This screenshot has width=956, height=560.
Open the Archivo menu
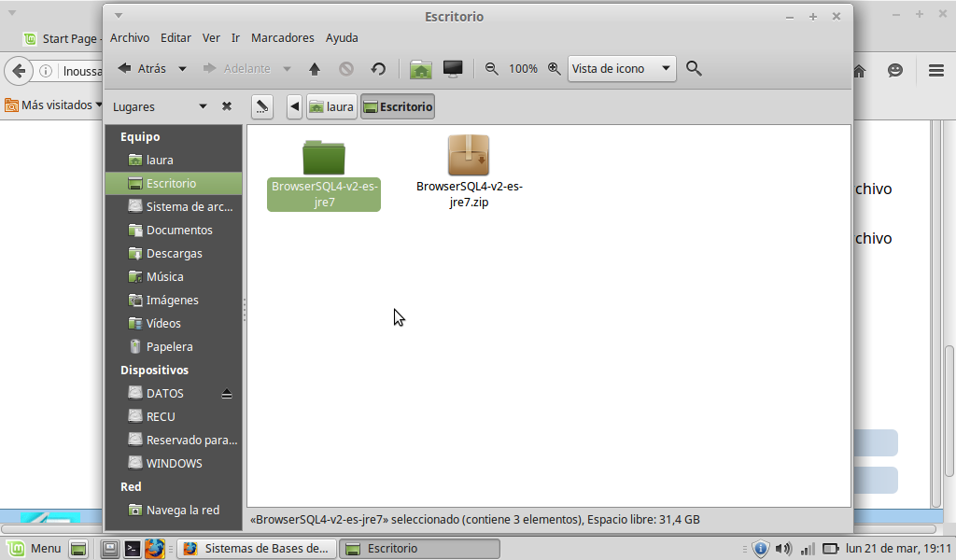coord(129,38)
